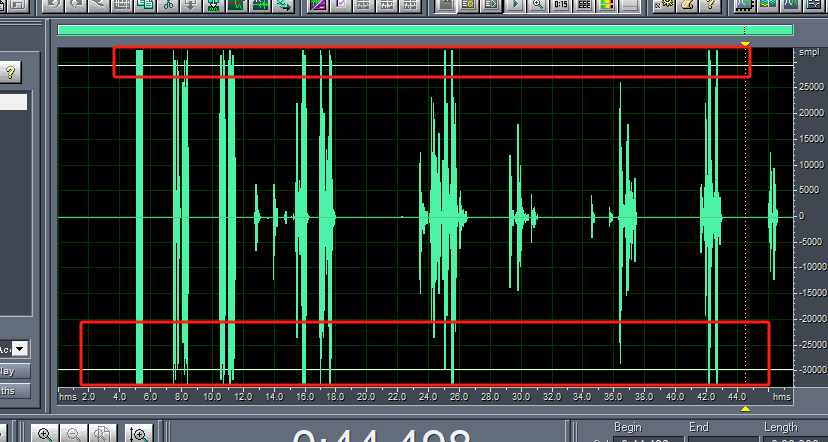Click the 25000 value on amplitude ruler

point(812,87)
